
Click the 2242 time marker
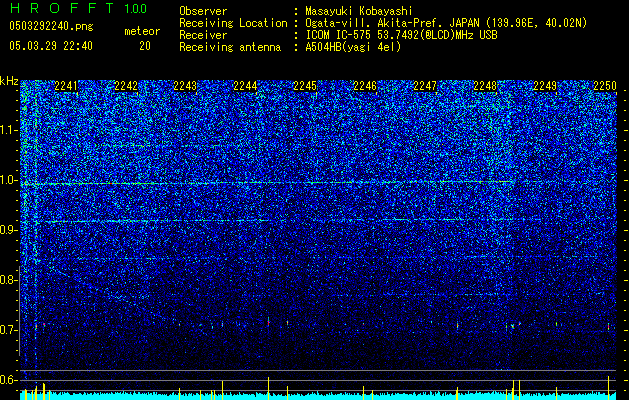click(x=126, y=86)
